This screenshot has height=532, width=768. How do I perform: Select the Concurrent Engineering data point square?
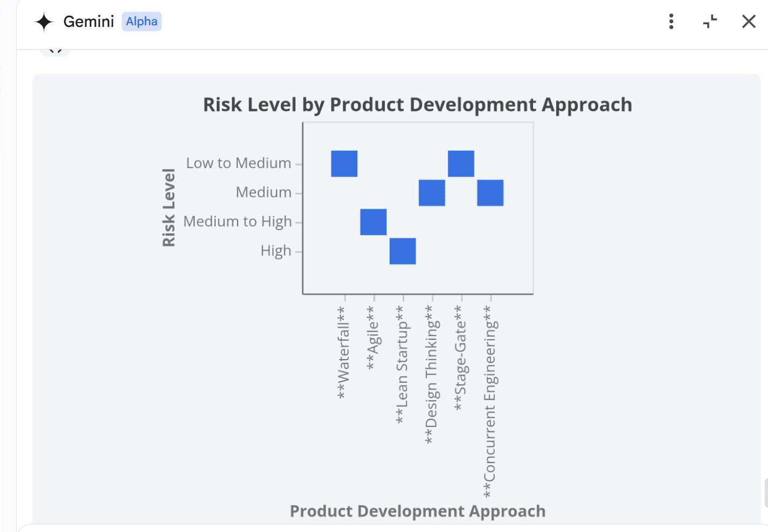coord(490,193)
